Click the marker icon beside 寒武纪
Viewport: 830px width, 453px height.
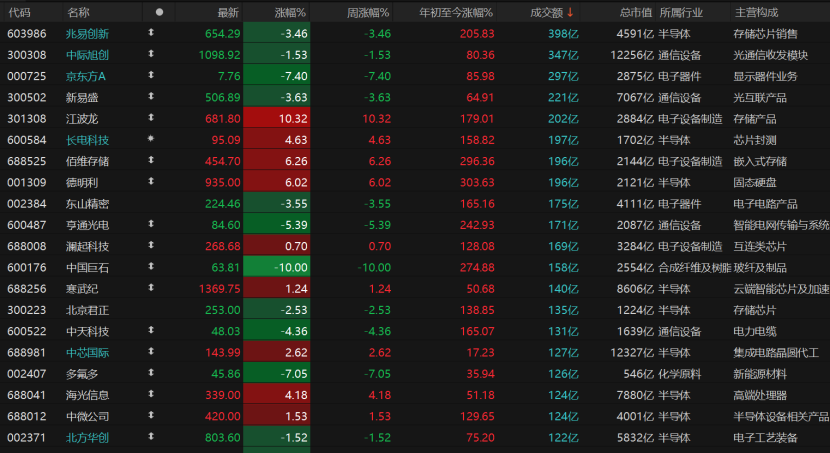pos(151,288)
